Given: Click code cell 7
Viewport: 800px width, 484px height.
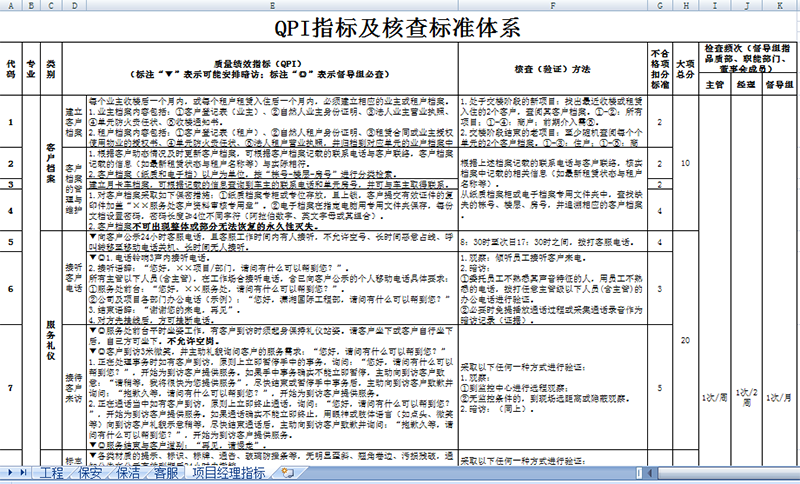Looking at the screenshot, I should [11, 388].
